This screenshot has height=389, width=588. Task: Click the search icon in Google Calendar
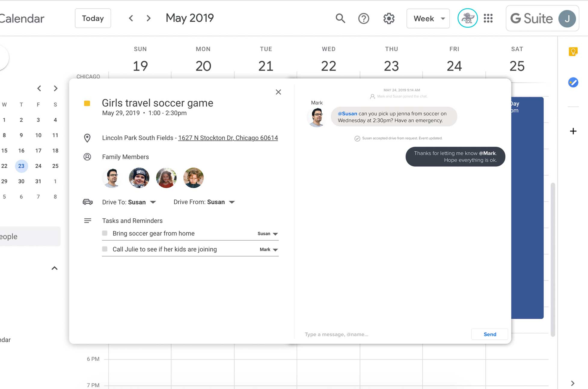pos(341,18)
